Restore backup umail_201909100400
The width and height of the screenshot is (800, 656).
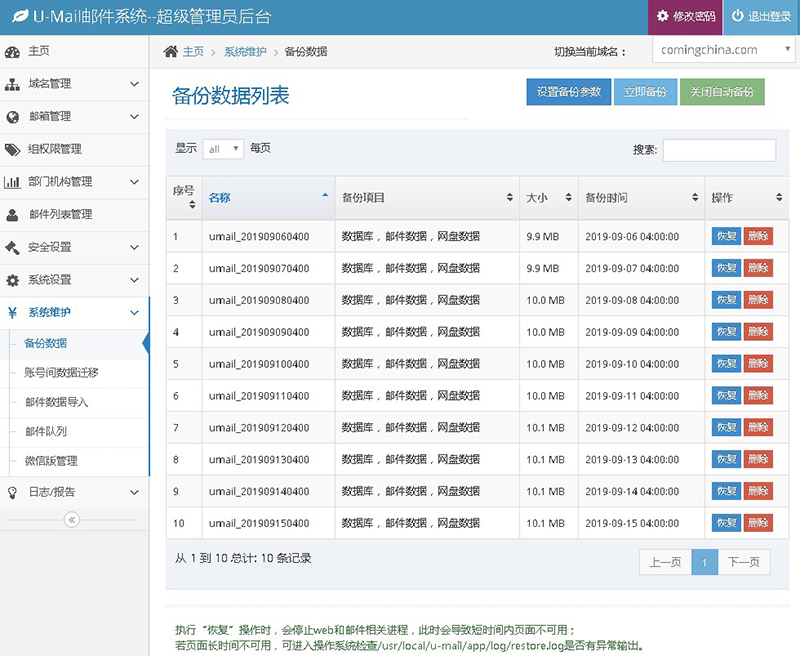pos(726,364)
